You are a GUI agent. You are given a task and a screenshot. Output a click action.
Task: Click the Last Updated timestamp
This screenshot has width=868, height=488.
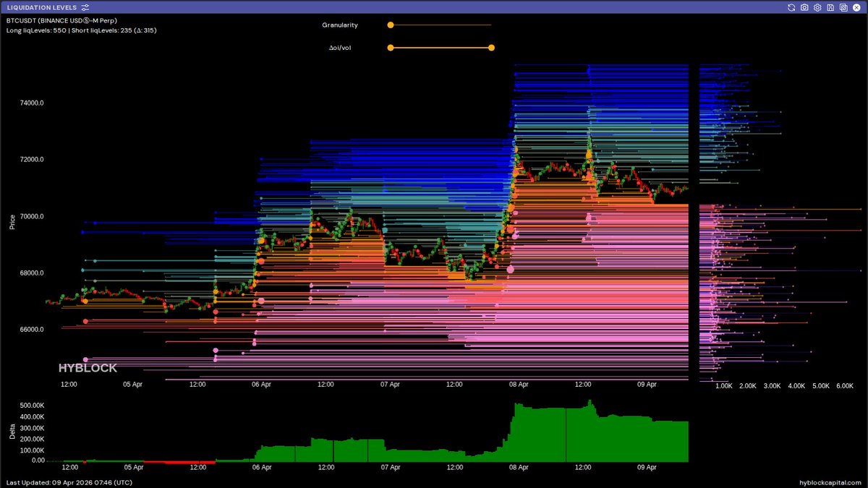coord(69,482)
